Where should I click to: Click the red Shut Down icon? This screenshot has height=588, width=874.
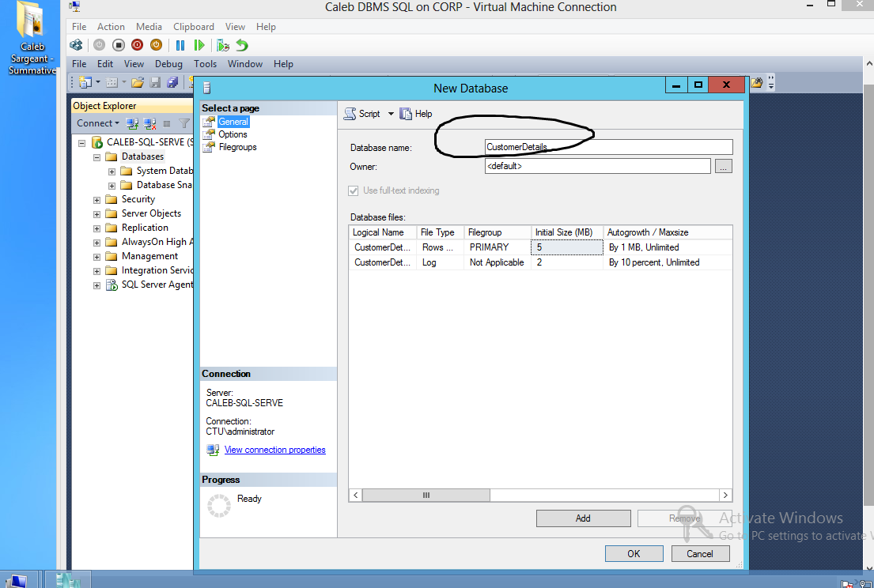(137, 45)
